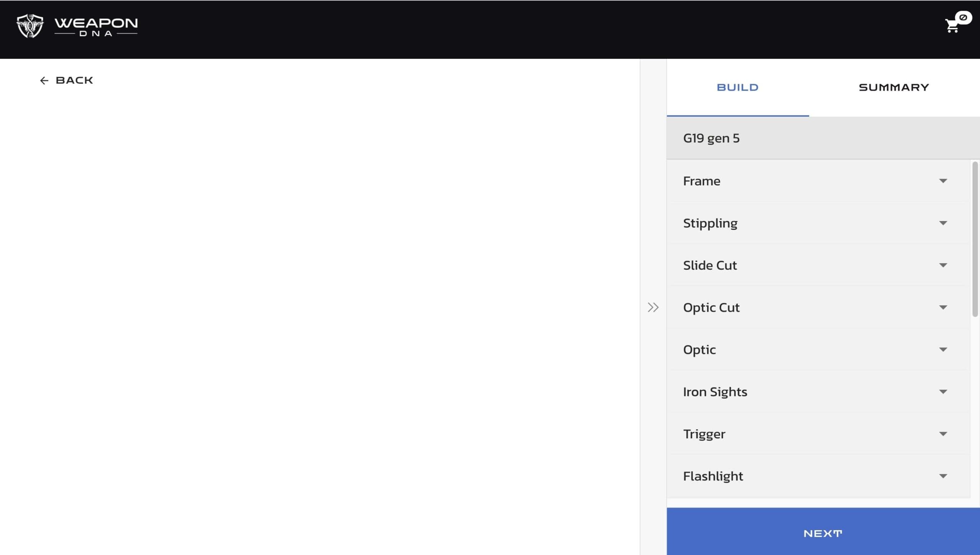This screenshot has height=555, width=980.
Task: Select the Build tab
Action: (737, 88)
